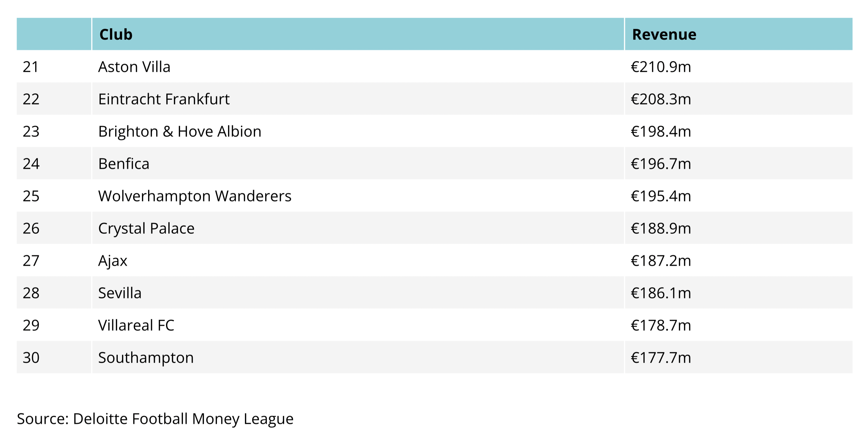This screenshot has width=868, height=437.
Task: Click the €210.9m revenue value
Action: click(x=661, y=67)
